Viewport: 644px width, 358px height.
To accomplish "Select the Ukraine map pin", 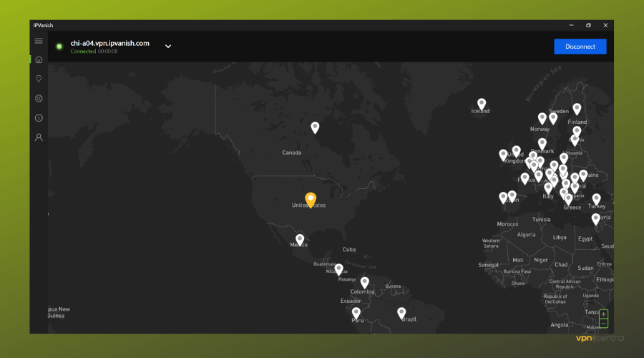I will pos(583,175).
